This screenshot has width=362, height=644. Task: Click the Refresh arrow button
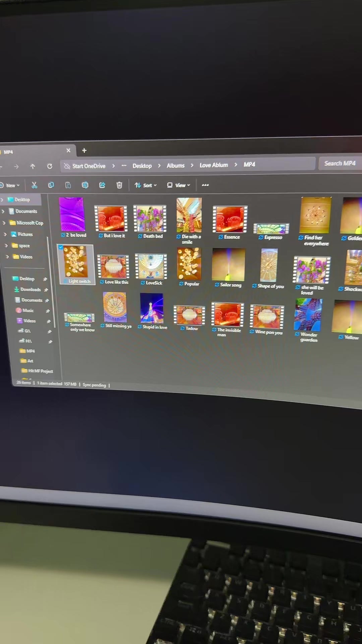[50, 166]
